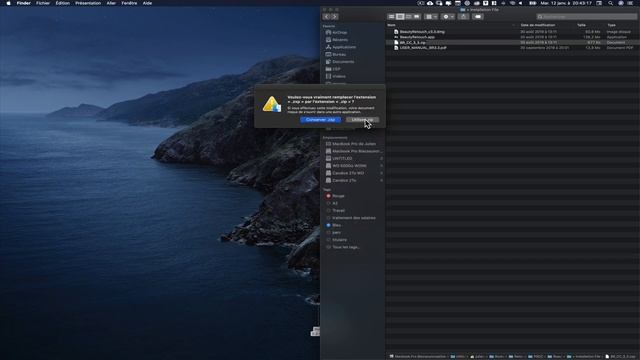
Task: Select the Candice 2To WD volume
Action: (x=348, y=173)
